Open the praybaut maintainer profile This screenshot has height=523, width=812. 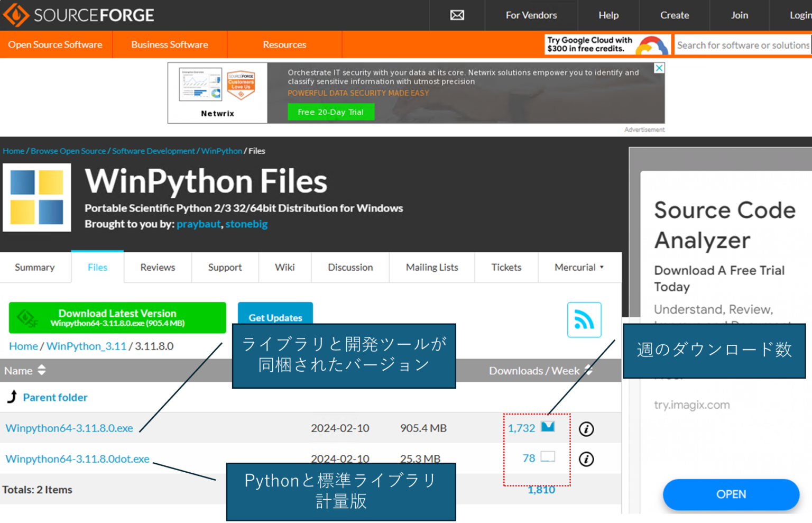pos(198,224)
